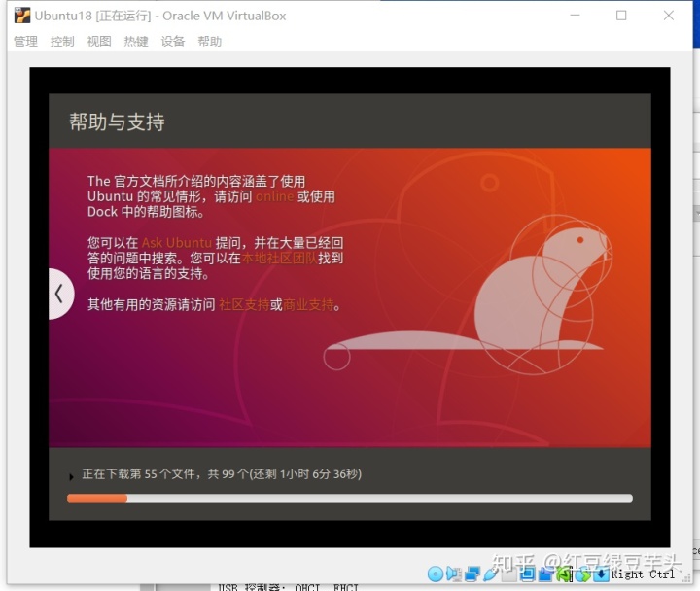Screen dimensions: 700x591
Task: Click the window resize grip beside Right Ctrl
Action: pos(685,577)
